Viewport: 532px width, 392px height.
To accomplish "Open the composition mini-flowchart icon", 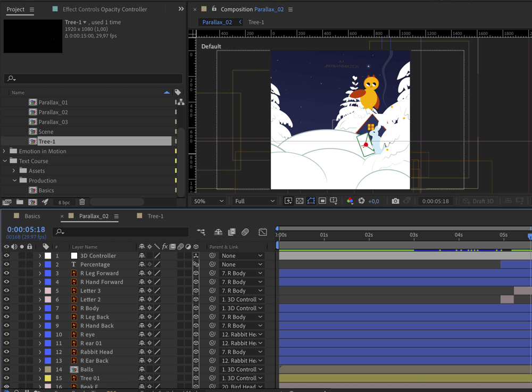I will [x=201, y=232].
